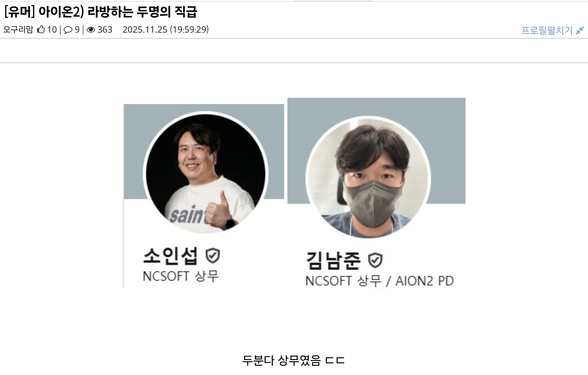Click the post date 2025.11.25
Screen dimensions: 588x375
tap(145, 30)
